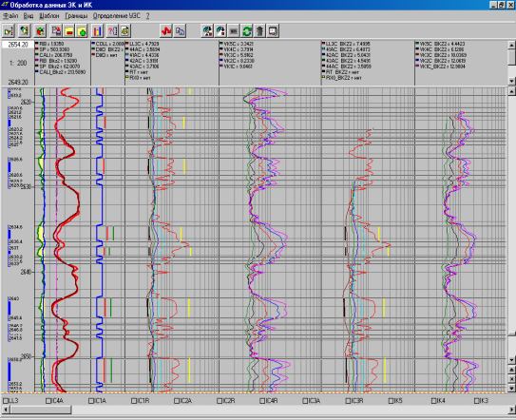Click the green refresh arrows icon
Image resolution: width=516 pixels, height=420 pixels.
click(x=247, y=31)
